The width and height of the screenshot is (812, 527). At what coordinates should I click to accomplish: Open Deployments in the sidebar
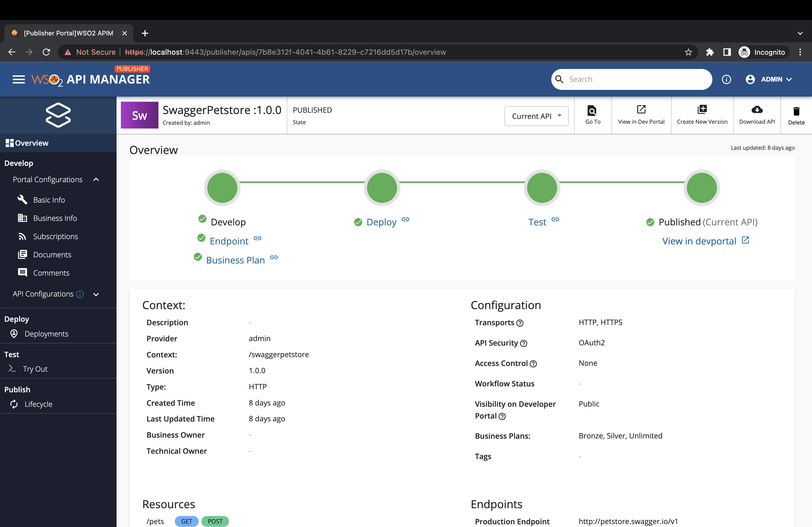[46, 334]
